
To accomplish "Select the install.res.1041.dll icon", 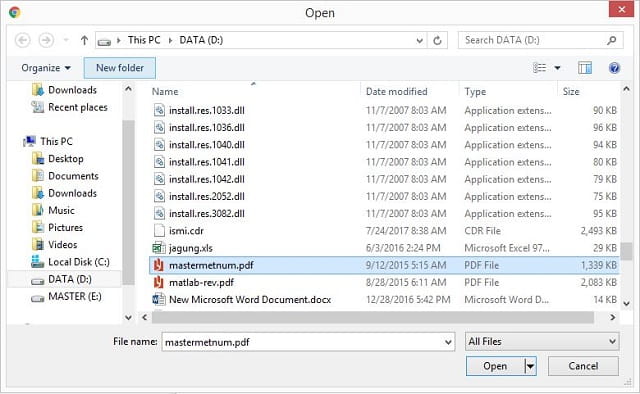I will [159, 162].
